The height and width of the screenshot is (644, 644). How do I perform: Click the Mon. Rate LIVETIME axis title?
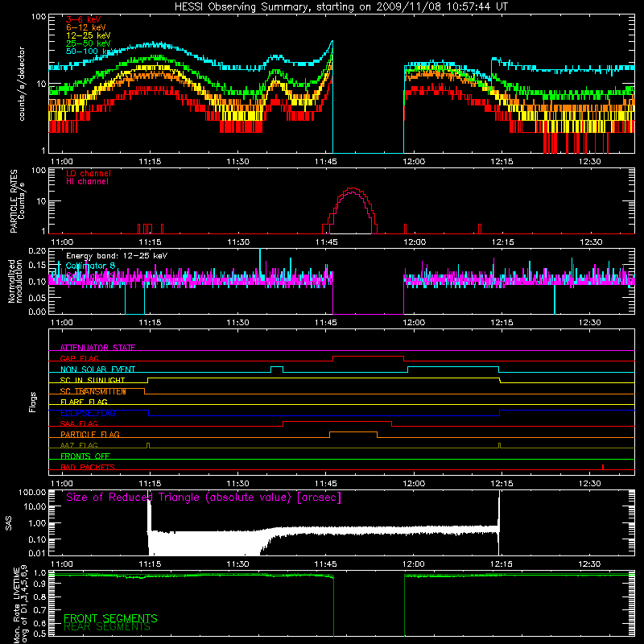point(21,606)
